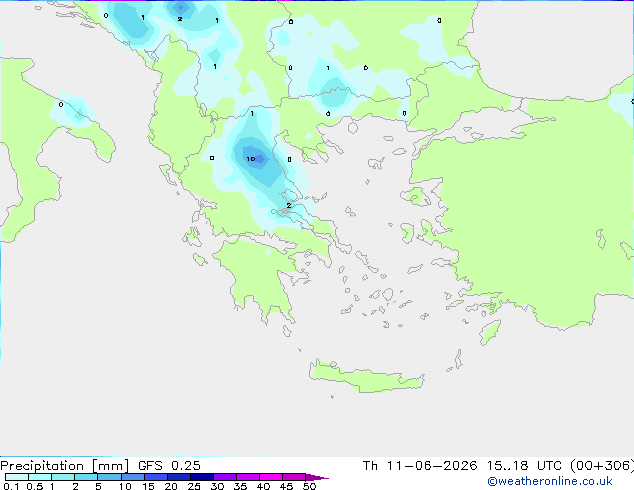The height and width of the screenshot is (490, 634).
Task: Click the legend label '0.5'
Action: tap(34, 486)
